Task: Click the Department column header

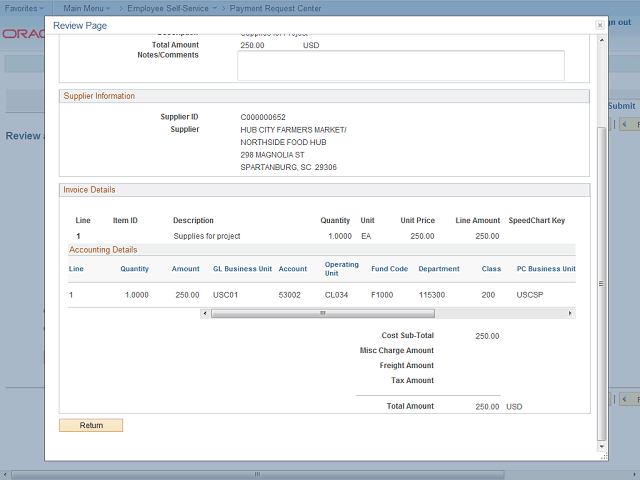Action: [x=439, y=269]
